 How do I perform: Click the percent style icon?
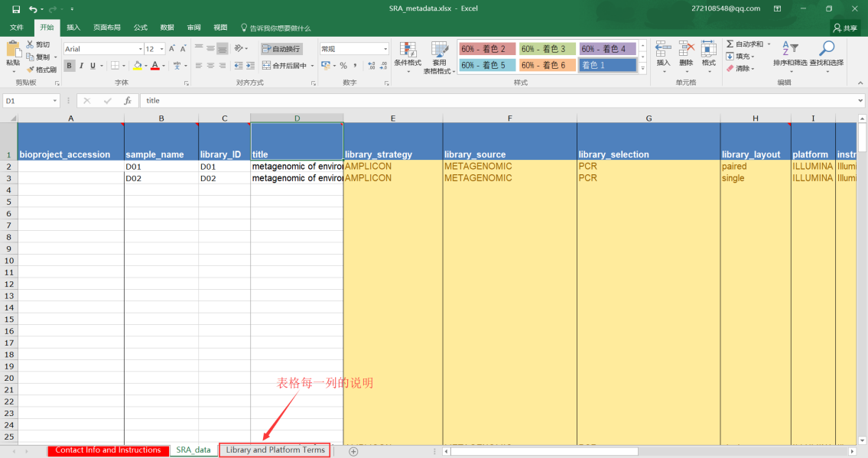[x=343, y=66]
